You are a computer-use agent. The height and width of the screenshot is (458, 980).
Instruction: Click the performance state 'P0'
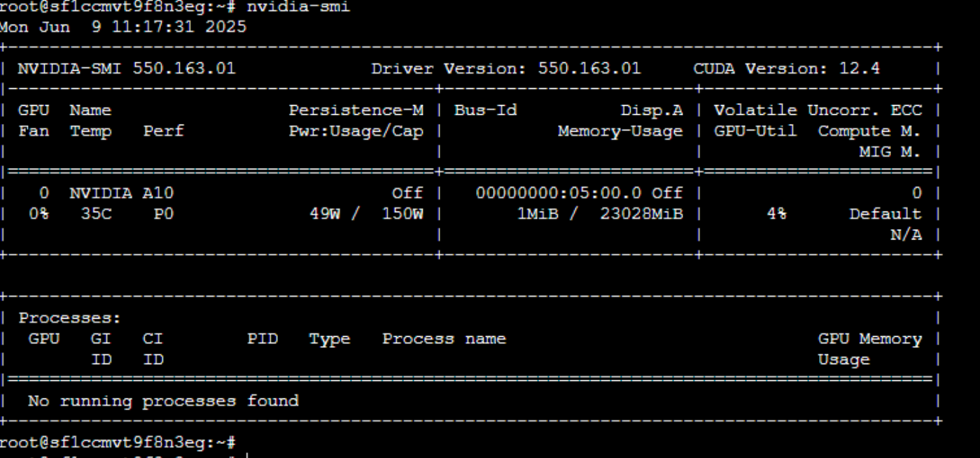point(164,214)
